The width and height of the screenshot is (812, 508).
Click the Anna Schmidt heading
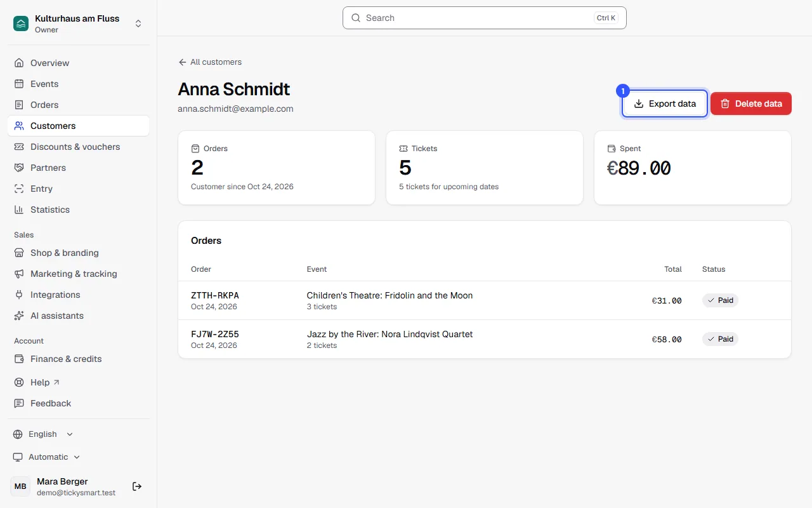(x=234, y=89)
